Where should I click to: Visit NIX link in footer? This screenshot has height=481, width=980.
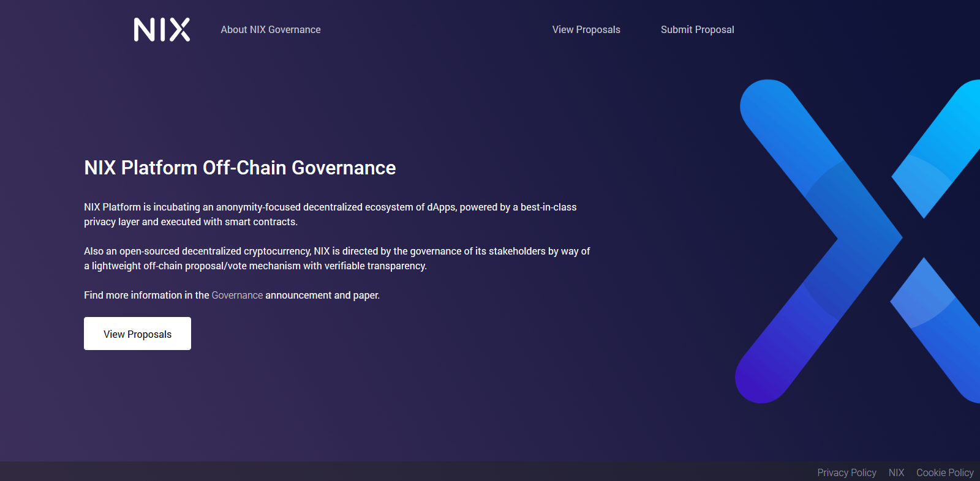[896, 472]
